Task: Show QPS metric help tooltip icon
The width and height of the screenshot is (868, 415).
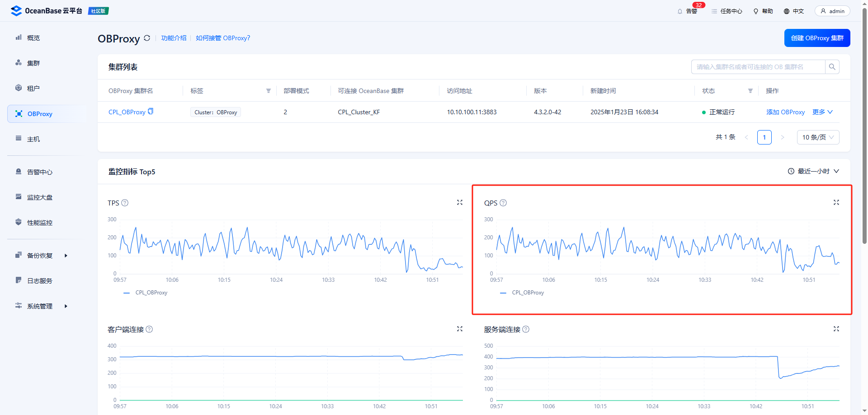Action: click(503, 203)
